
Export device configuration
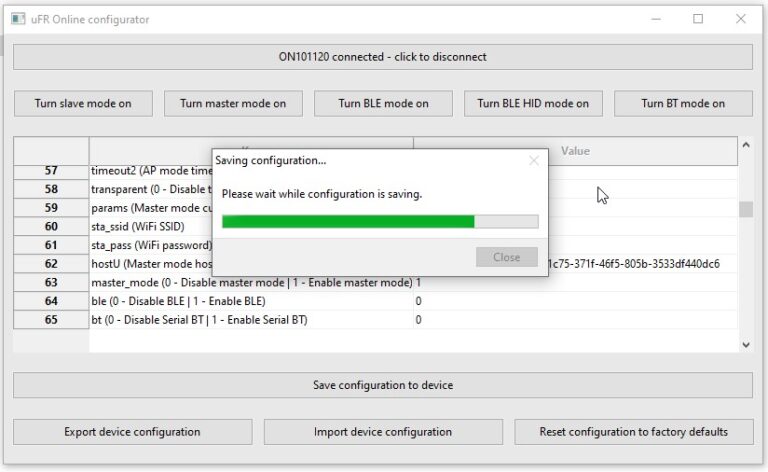[x=133, y=432]
